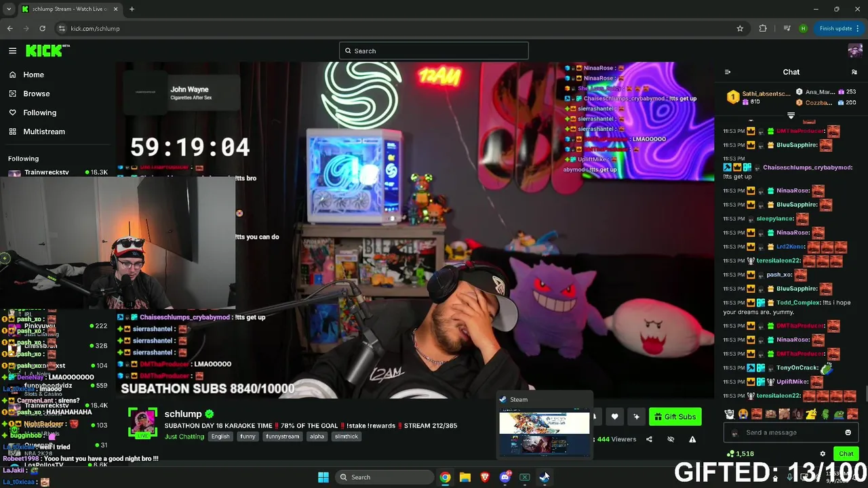Toggle the hide-viewers eye icon

pyautogui.click(x=671, y=439)
